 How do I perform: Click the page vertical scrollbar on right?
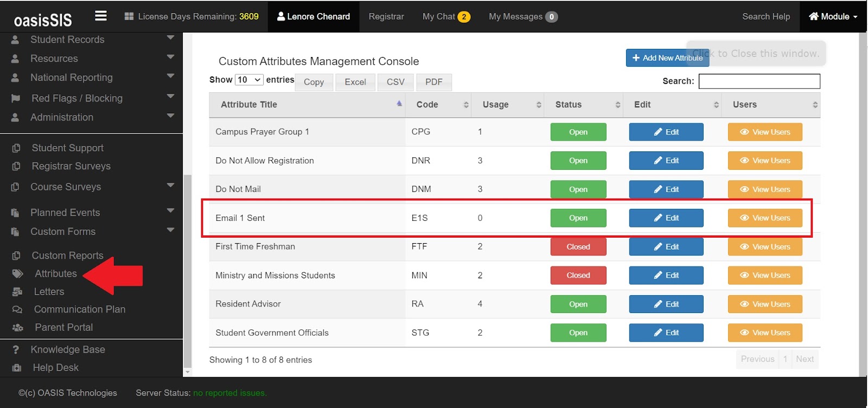(863, 204)
